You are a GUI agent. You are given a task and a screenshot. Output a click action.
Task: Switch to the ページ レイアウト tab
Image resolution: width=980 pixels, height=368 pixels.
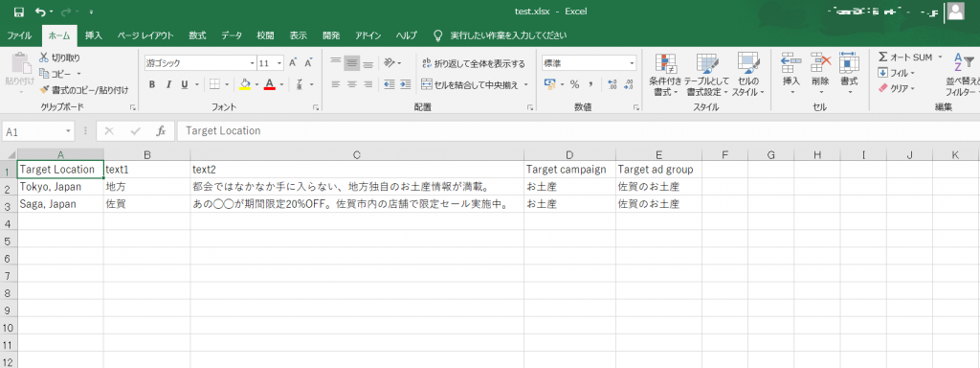coord(145,35)
